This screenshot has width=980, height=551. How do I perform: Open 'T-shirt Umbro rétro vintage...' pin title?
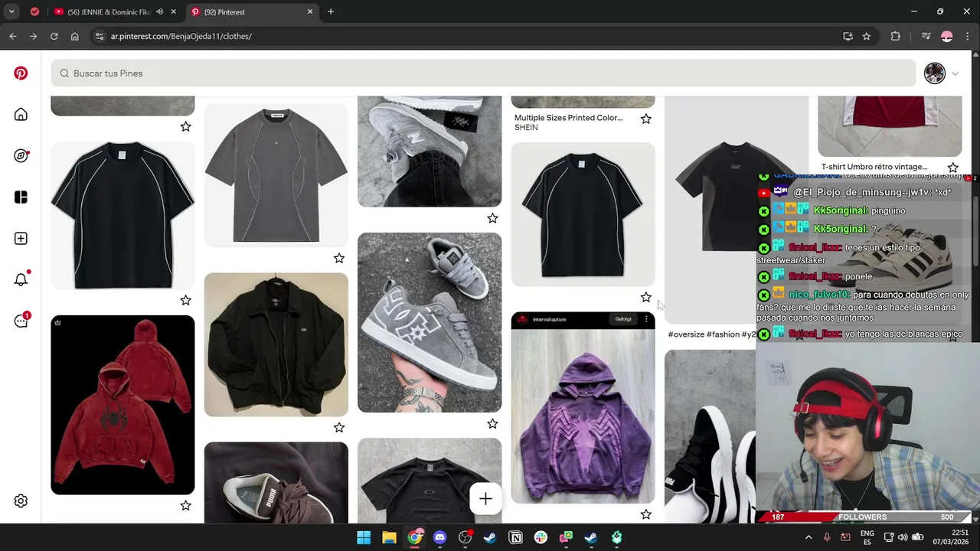[874, 167]
